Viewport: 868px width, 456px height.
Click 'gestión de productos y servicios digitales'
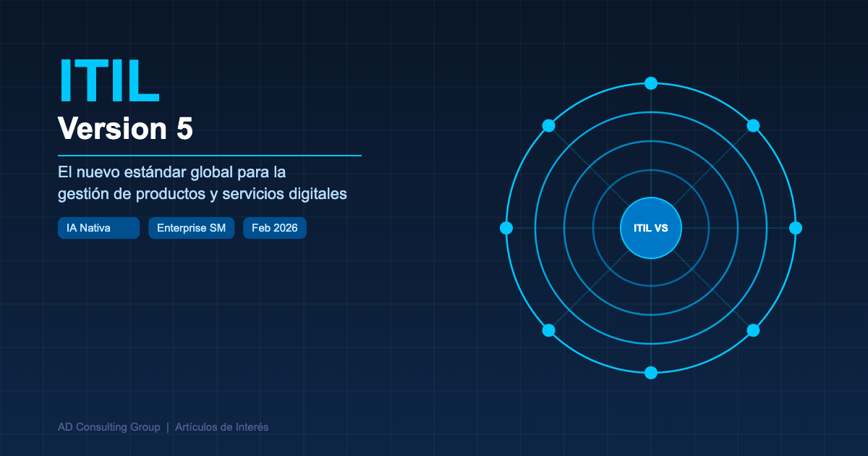coord(203,195)
